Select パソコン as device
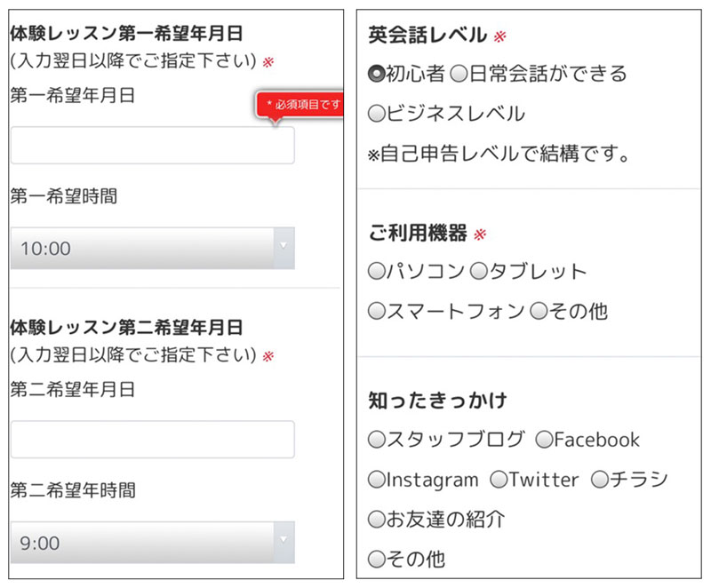 click(x=376, y=272)
